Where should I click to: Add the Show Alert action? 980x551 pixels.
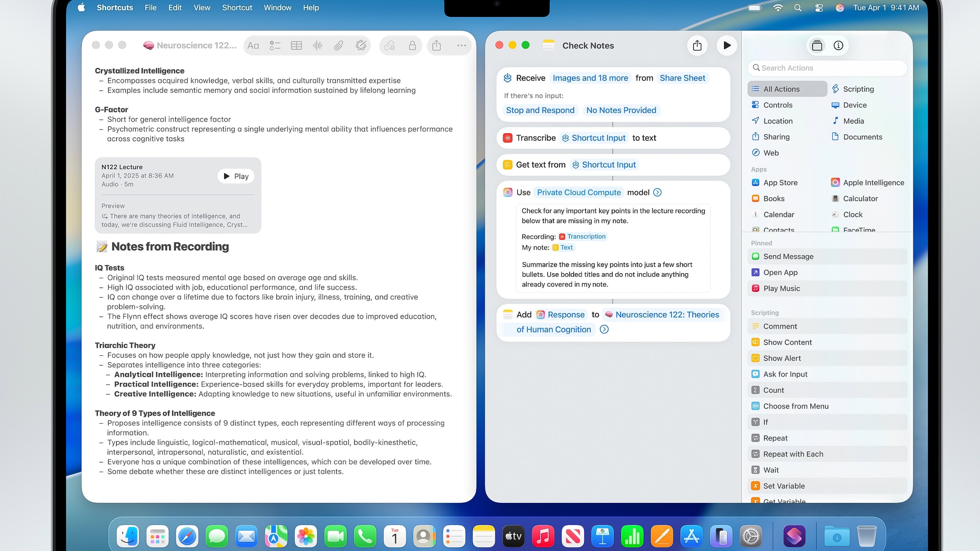[827, 358]
